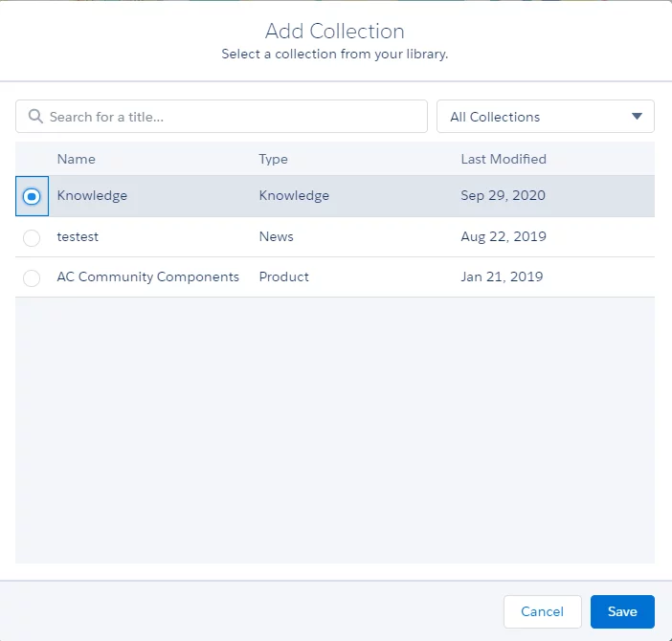Select the testest radio button
The height and width of the screenshot is (641, 672).
[x=32, y=237]
